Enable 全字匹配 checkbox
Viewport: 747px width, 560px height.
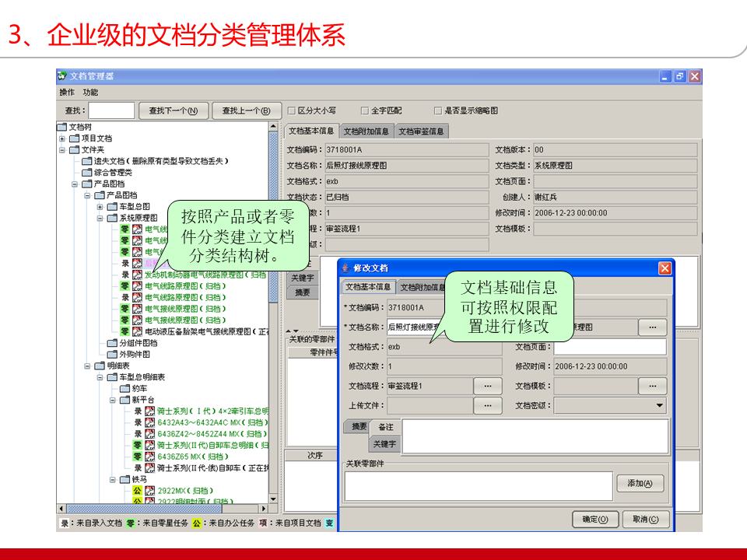365,110
